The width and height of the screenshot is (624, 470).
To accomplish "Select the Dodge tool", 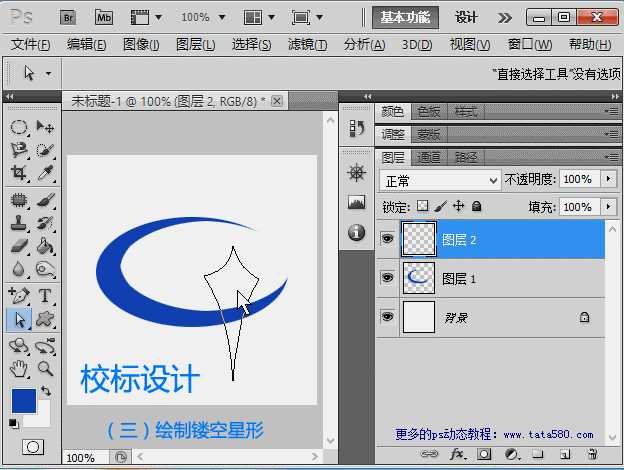I will (45, 269).
